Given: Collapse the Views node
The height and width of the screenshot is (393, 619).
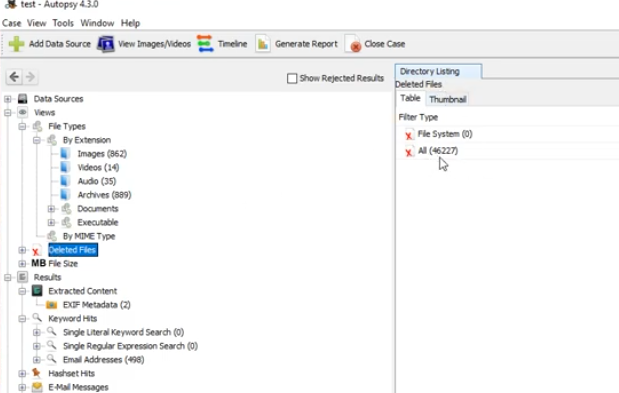Looking at the screenshot, I should (x=8, y=113).
